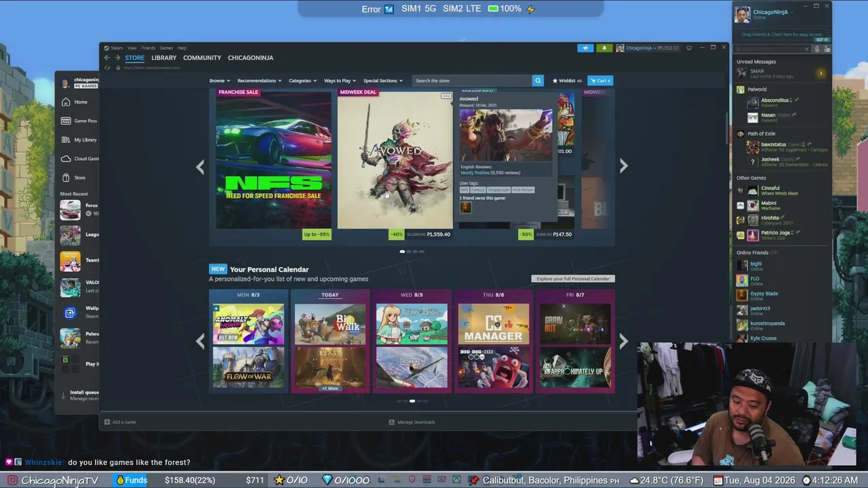Go to previous Personal Calendar page
The image size is (868, 488).
point(200,341)
